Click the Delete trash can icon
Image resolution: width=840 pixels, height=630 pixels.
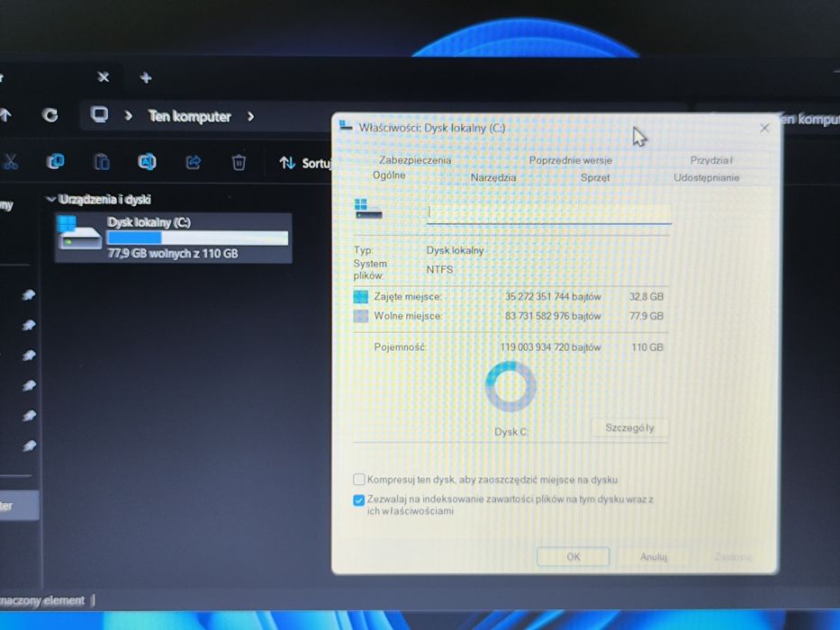coord(239,162)
